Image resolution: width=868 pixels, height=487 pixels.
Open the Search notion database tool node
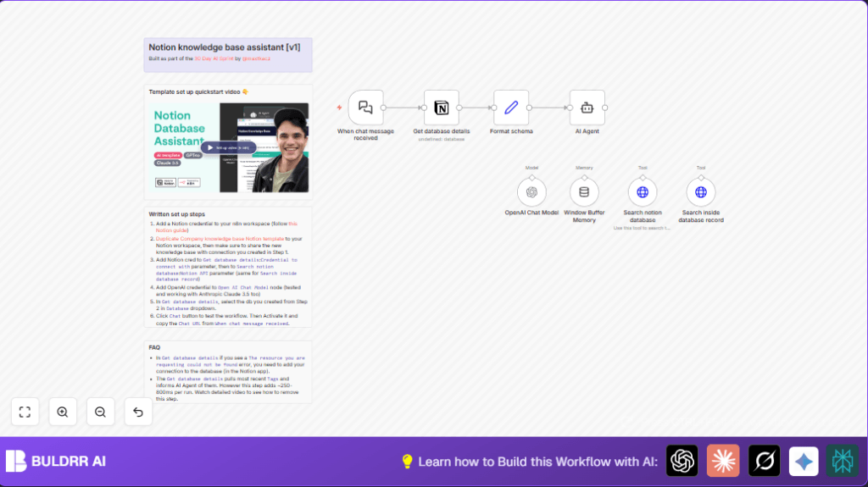pyautogui.click(x=643, y=191)
